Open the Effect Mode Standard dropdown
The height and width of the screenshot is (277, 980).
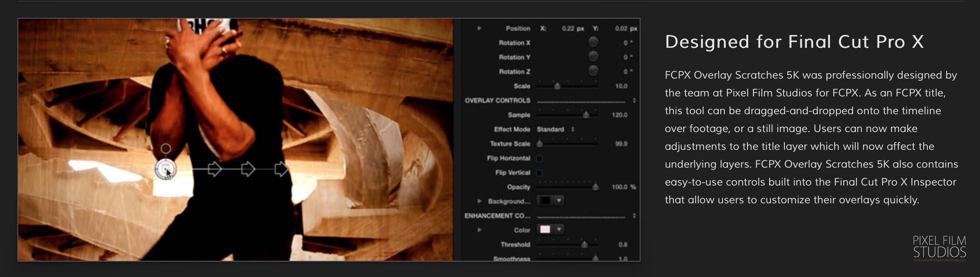pyautogui.click(x=555, y=129)
